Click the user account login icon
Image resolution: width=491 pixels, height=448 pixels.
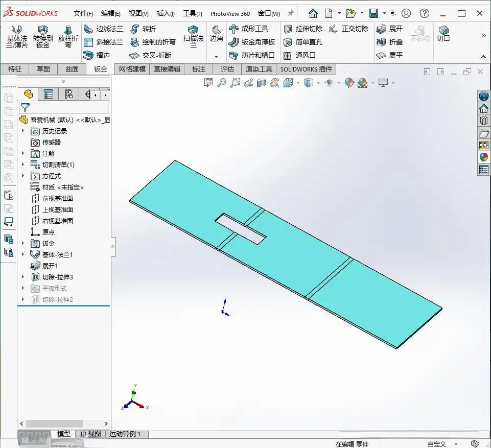(x=406, y=13)
